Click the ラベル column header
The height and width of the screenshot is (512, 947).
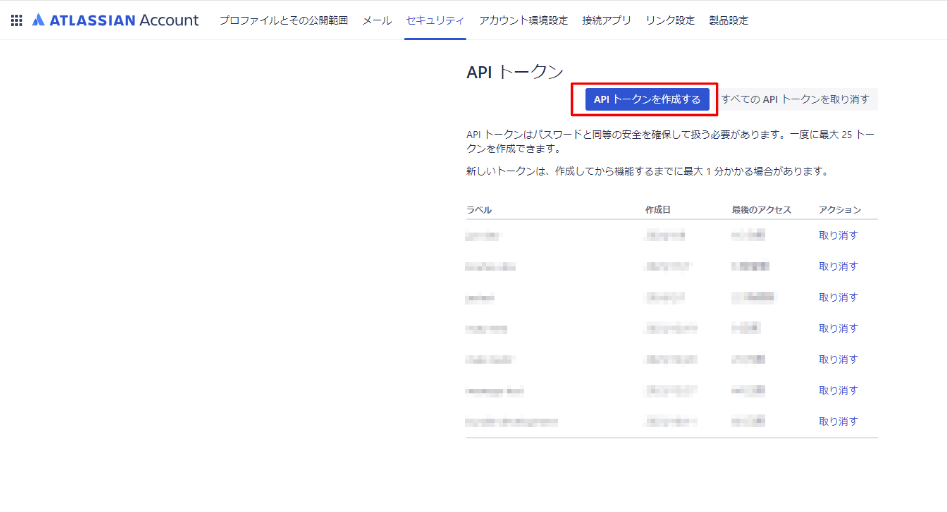pyautogui.click(x=479, y=210)
